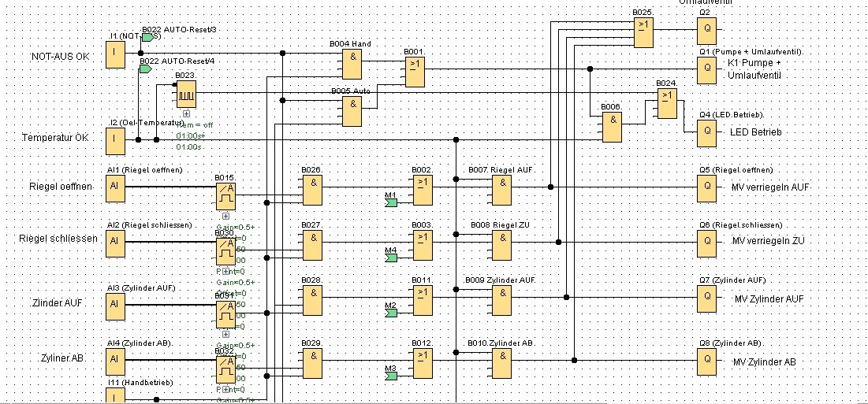Select the B009 Zylinder AUF AND block

coord(502,299)
